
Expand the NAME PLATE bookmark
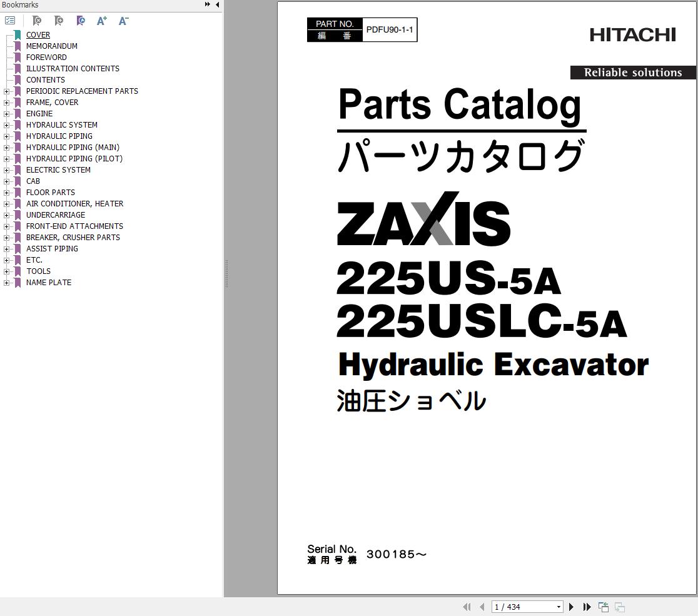[6, 283]
